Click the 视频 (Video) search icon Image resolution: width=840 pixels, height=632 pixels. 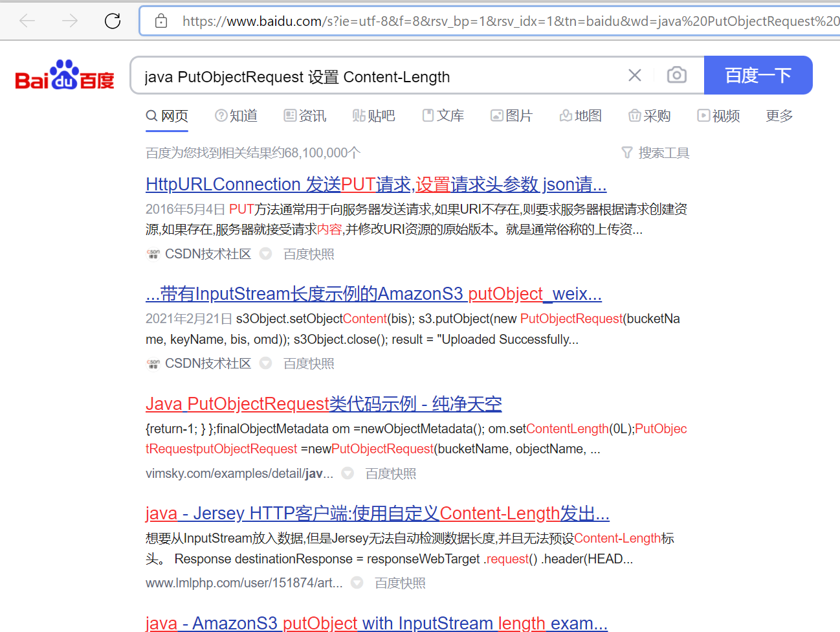[x=703, y=115]
